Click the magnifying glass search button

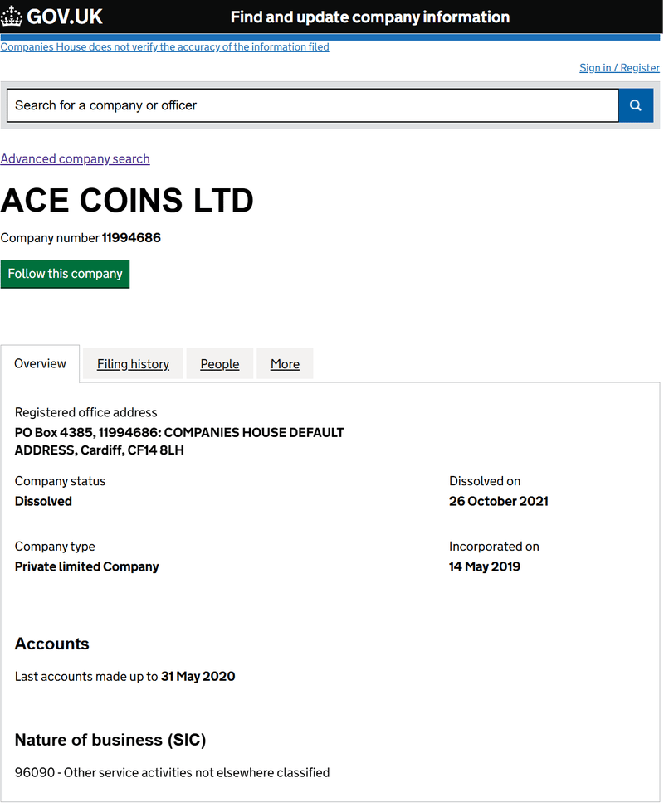pos(636,105)
